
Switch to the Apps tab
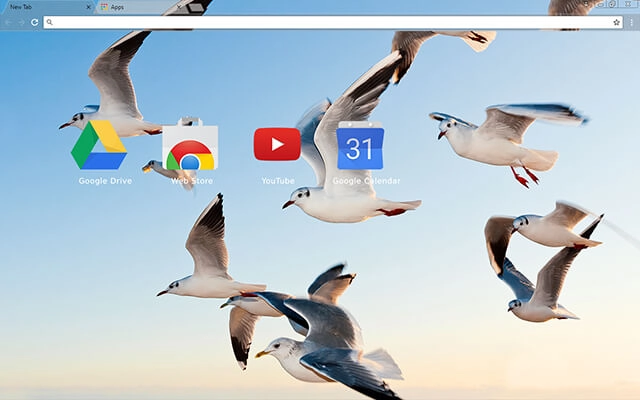[x=141, y=7]
